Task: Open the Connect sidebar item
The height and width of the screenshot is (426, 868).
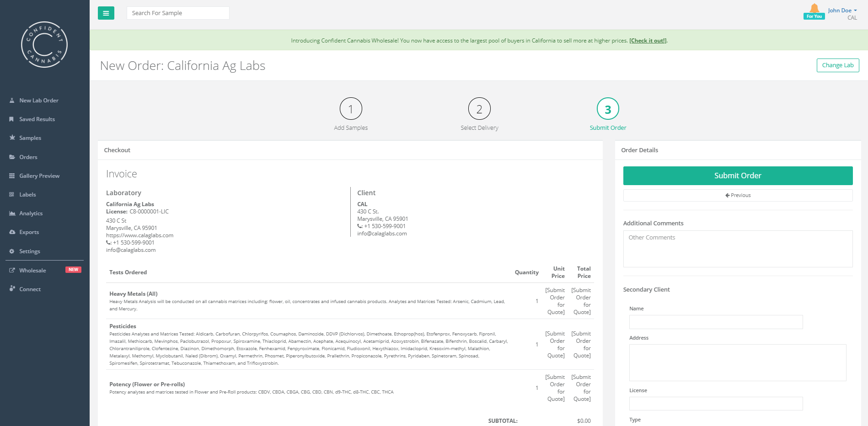Action: [x=30, y=289]
